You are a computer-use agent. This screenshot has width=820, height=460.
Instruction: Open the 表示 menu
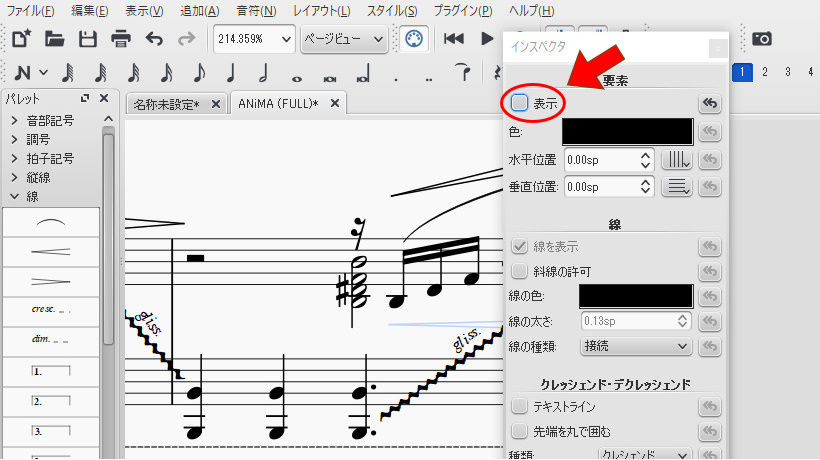tap(144, 10)
